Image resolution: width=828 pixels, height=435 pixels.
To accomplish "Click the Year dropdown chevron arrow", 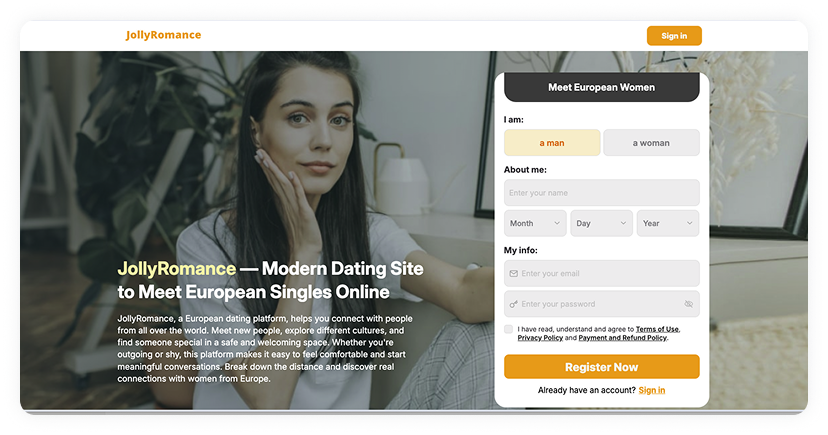I will tap(689, 223).
